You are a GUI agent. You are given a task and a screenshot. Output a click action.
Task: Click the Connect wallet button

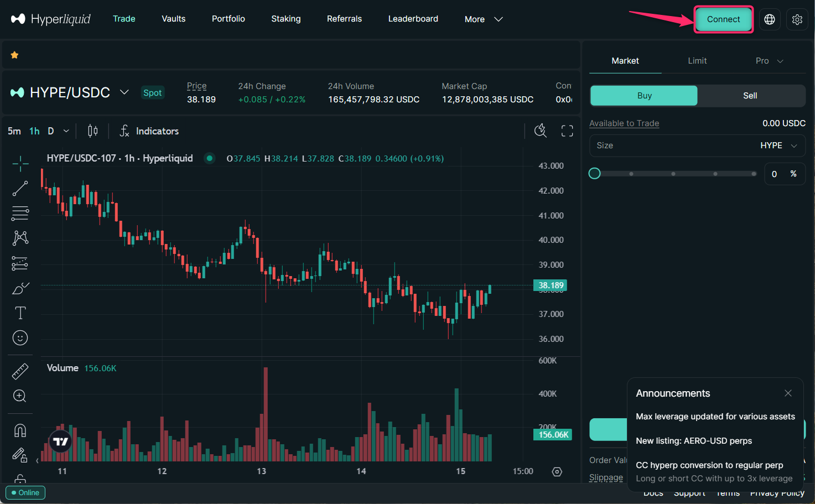coord(723,19)
